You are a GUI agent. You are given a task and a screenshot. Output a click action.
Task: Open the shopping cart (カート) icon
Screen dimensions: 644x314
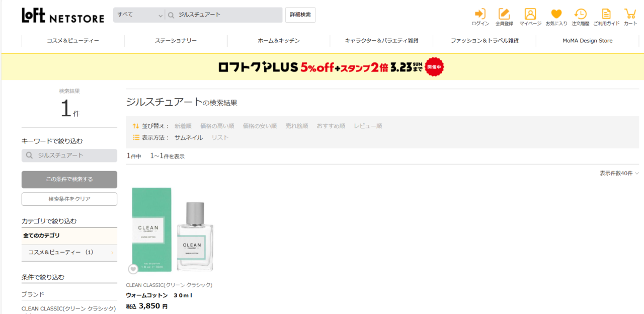tap(630, 14)
